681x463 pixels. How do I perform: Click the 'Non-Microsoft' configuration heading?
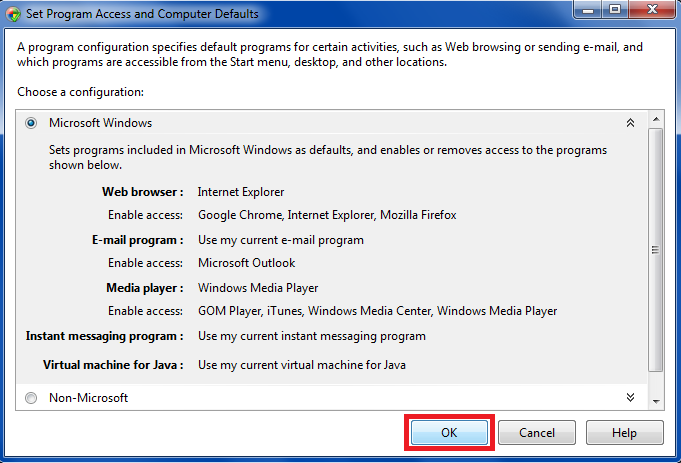88,398
